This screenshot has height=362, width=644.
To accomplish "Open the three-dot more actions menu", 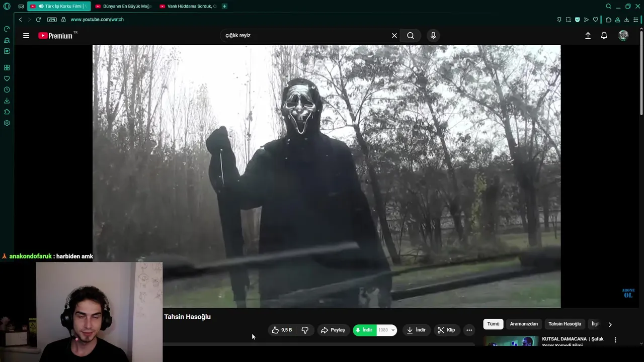I will 469,330.
